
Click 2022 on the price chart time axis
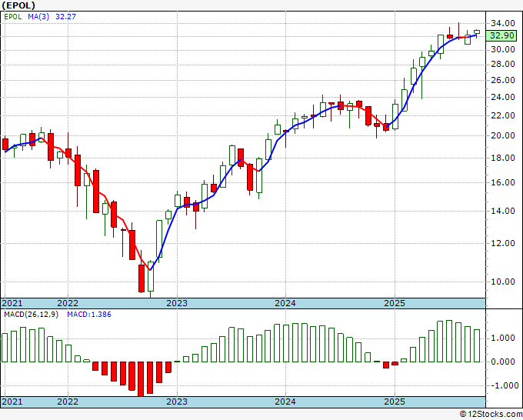coord(68,303)
